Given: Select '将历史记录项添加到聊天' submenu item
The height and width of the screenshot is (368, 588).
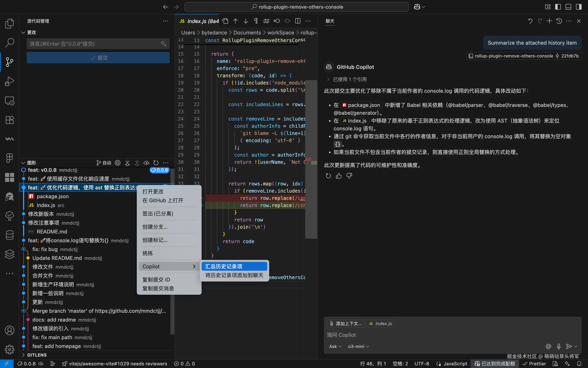Looking at the screenshot, I should 234,275.
